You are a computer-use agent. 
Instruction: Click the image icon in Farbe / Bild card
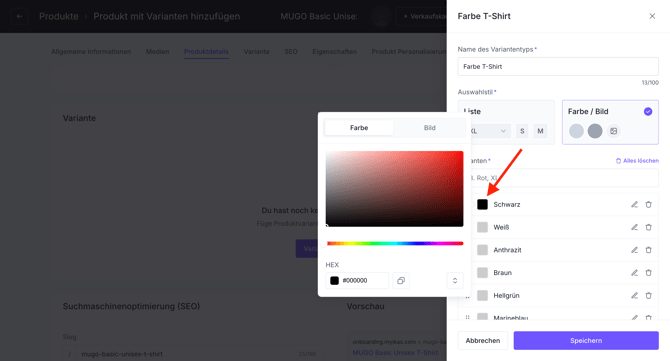614,131
